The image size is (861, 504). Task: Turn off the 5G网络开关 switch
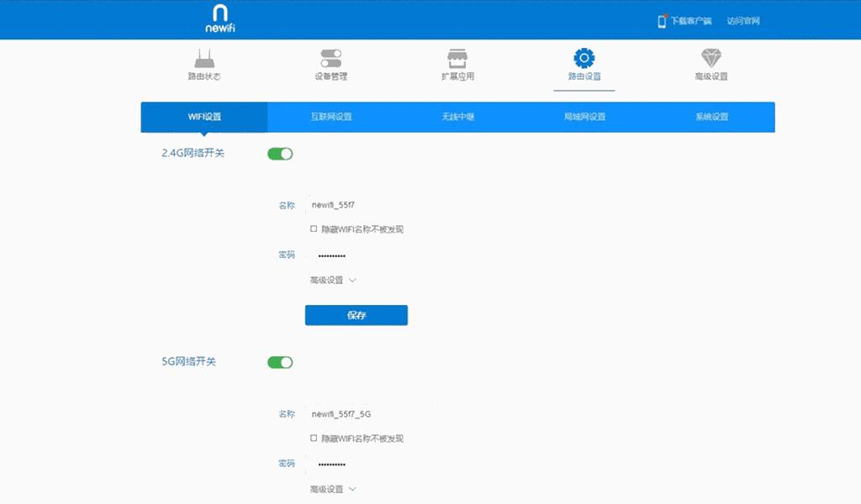tap(280, 361)
